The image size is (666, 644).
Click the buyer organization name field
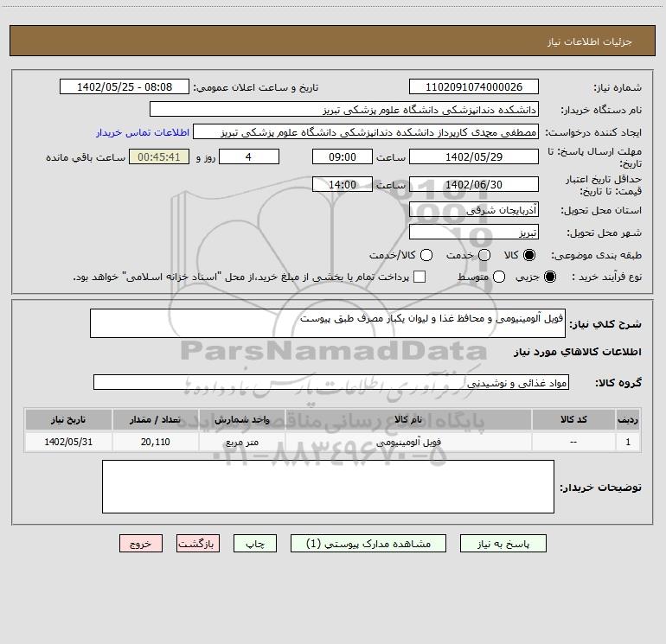[x=344, y=109]
